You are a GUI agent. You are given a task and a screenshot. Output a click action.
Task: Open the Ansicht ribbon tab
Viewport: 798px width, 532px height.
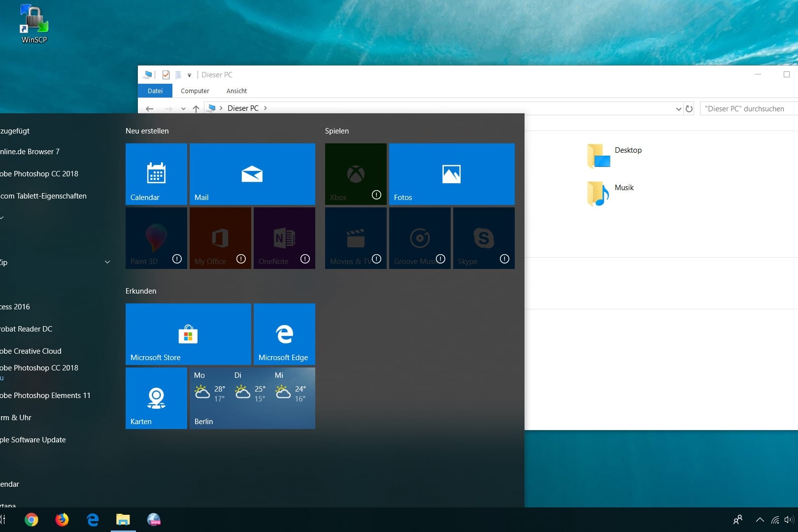coord(237,91)
